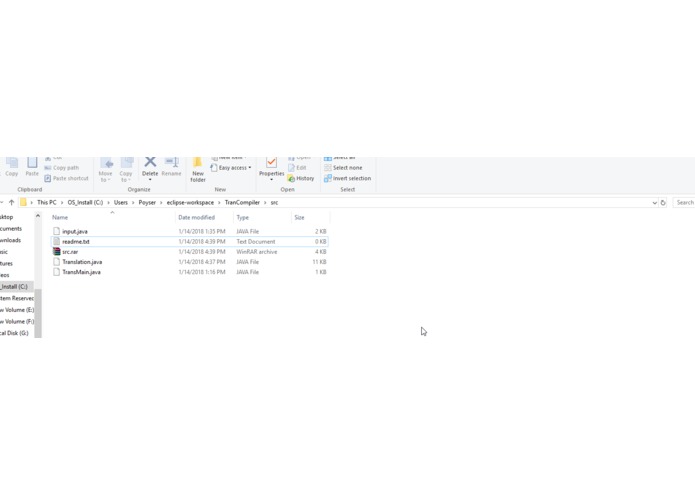The image size is (695, 494).
Task: Navigate to OS_Install (C:) breadcrumb
Action: tap(85, 202)
